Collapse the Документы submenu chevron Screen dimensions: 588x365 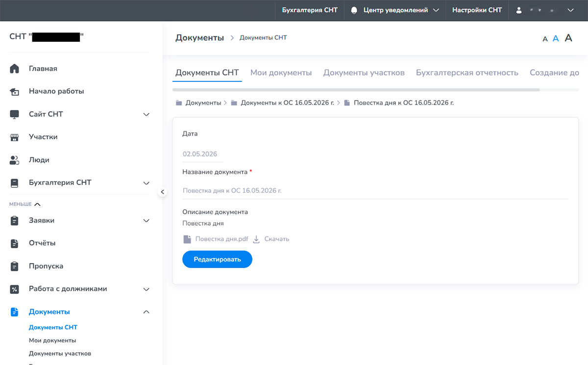pyautogui.click(x=146, y=312)
